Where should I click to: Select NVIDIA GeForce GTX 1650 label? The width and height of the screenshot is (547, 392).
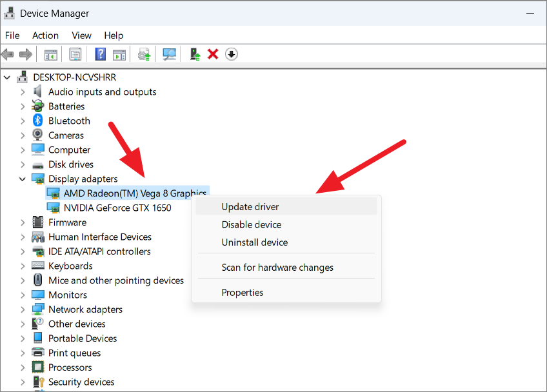click(x=117, y=208)
